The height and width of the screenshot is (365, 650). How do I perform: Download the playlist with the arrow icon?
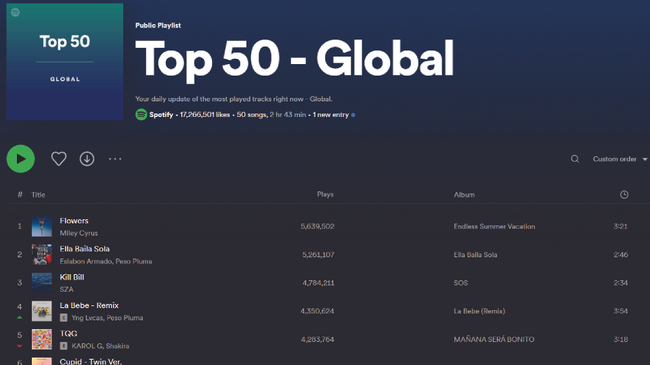[x=87, y=158]
